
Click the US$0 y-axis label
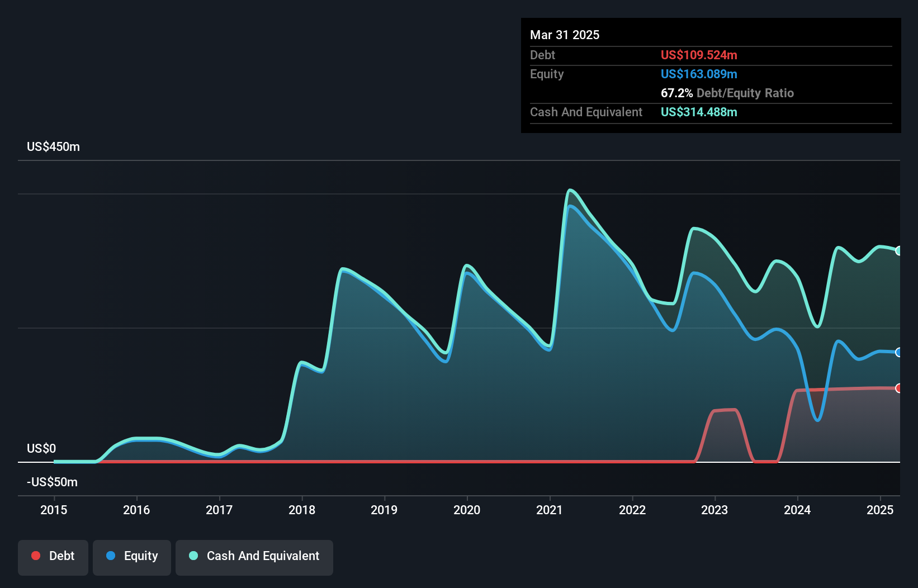(41, 448)
